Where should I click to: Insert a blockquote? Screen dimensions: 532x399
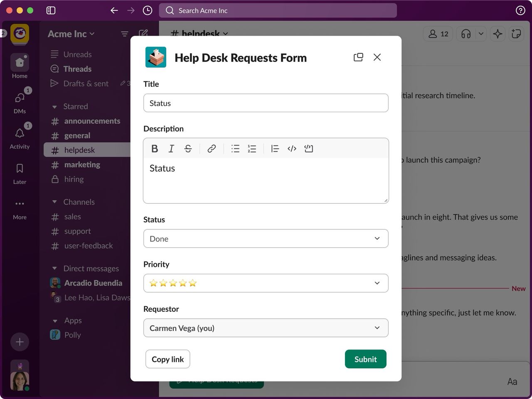(x=275, y=149)
